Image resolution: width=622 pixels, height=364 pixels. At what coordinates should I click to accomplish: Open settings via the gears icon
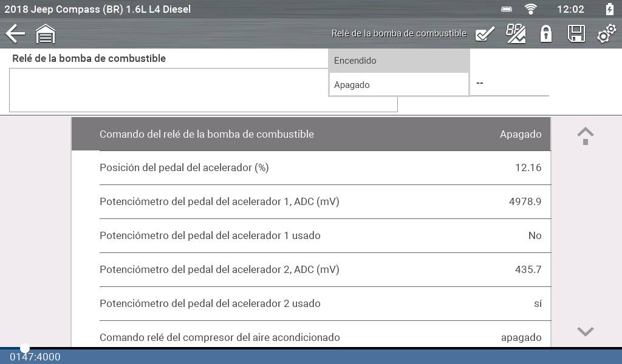[606, 34]
